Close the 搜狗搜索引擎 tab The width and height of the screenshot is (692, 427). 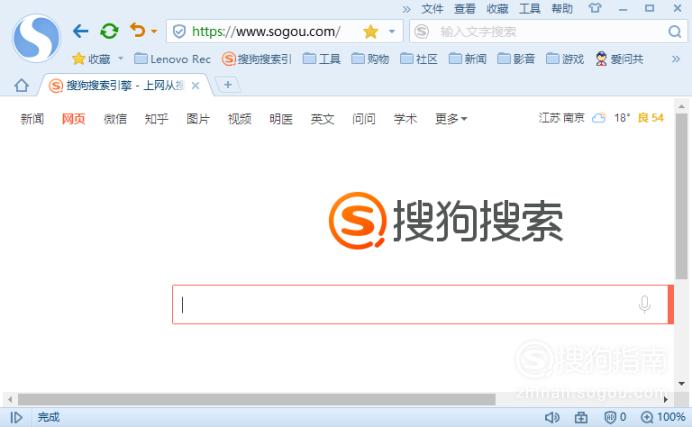tap(195, 86)
